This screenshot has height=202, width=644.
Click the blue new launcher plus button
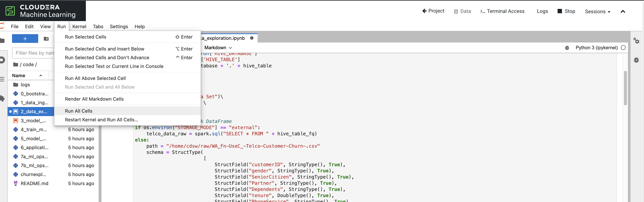25,39
